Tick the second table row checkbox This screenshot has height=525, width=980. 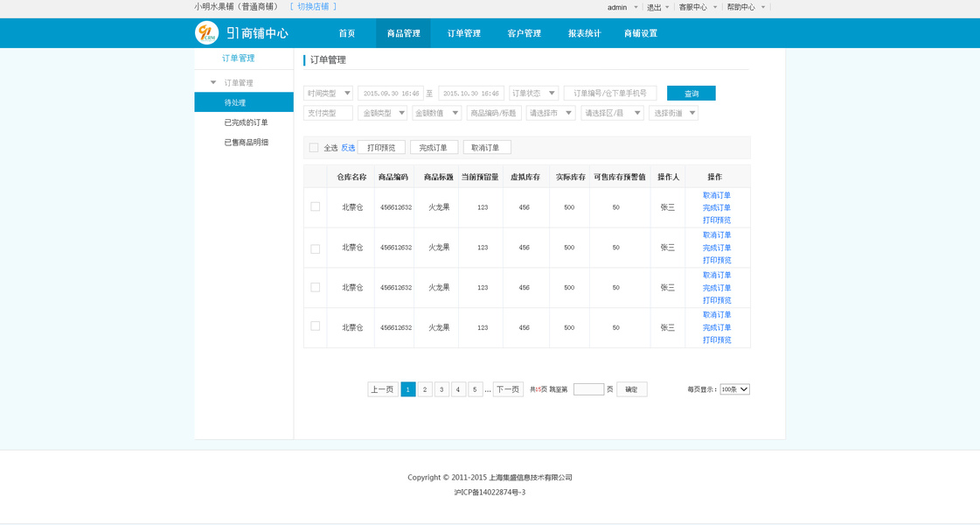315,249
